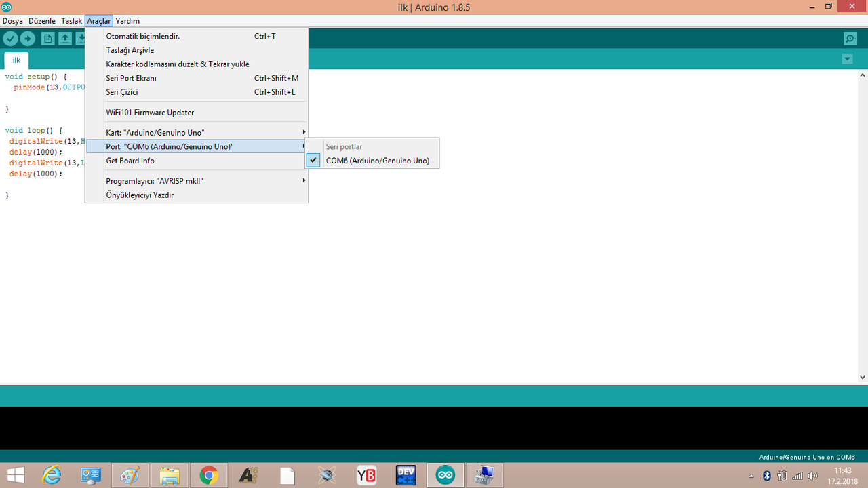Click 'Arduino/Genuino Uno on COM6' status text
The height and width of the screenshot is (488, 868).
point(807,457)
